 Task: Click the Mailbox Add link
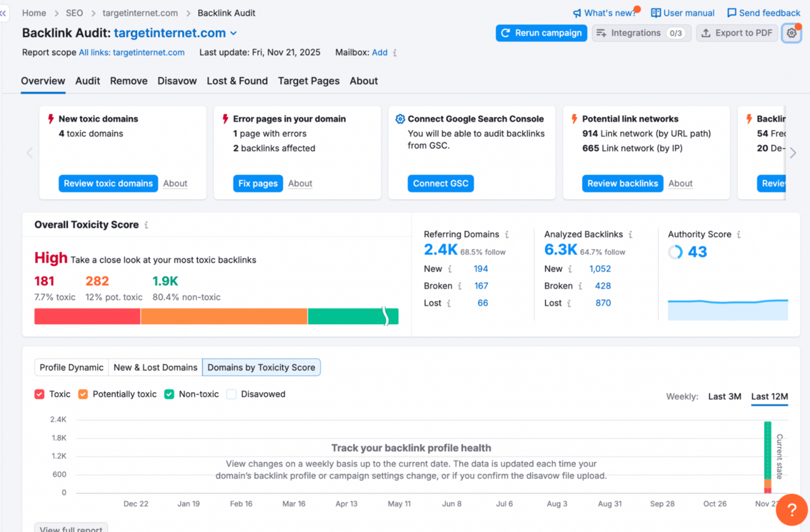tap(380, 53)
